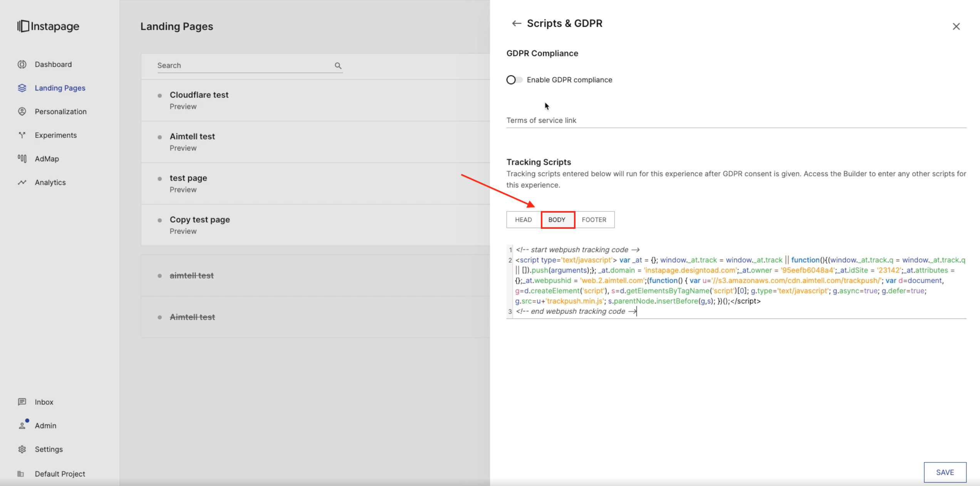
Task: Enable the GDPR compliance toggle
Action: click(x=514, y=80)
